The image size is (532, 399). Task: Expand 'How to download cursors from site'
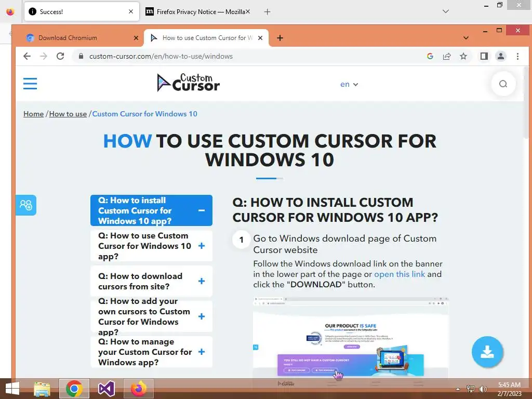coord(151,281)
